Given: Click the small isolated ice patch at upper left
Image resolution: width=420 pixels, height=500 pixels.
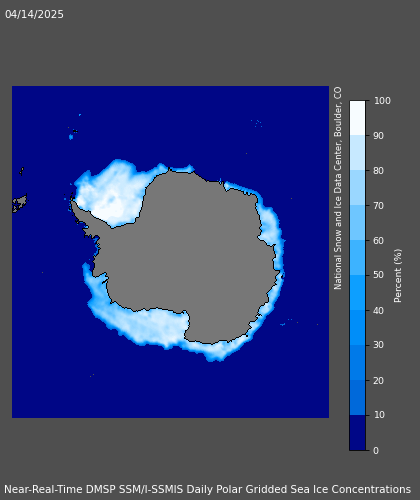Looking at the screenshot, I should coord(71,137).
